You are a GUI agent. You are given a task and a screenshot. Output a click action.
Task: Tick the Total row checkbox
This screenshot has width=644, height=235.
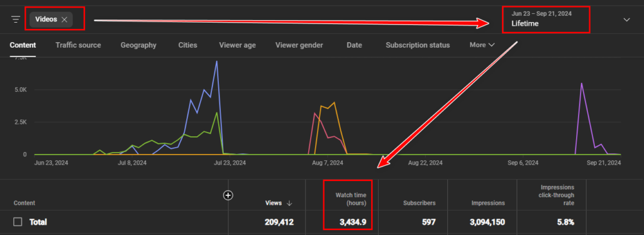click(18, 222)
